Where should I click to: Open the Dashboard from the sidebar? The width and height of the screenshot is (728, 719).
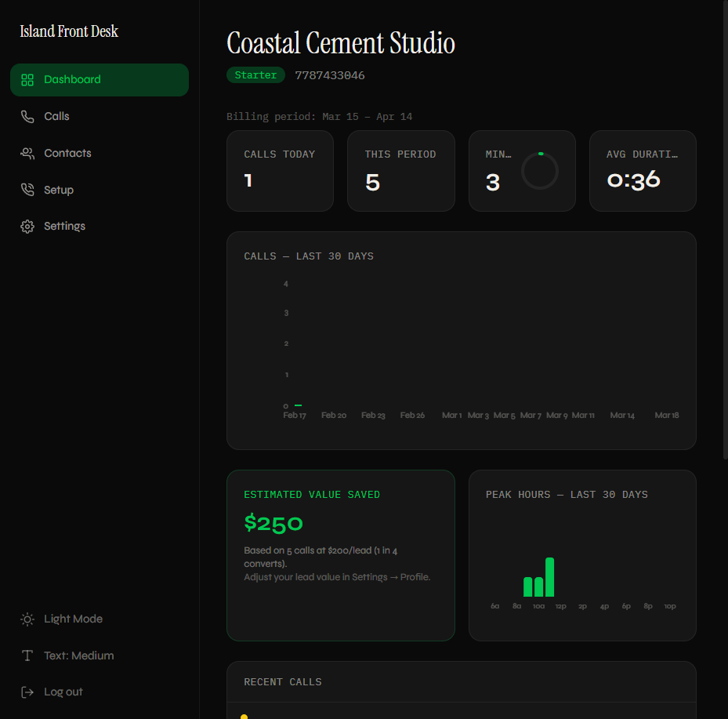point(73,79)
